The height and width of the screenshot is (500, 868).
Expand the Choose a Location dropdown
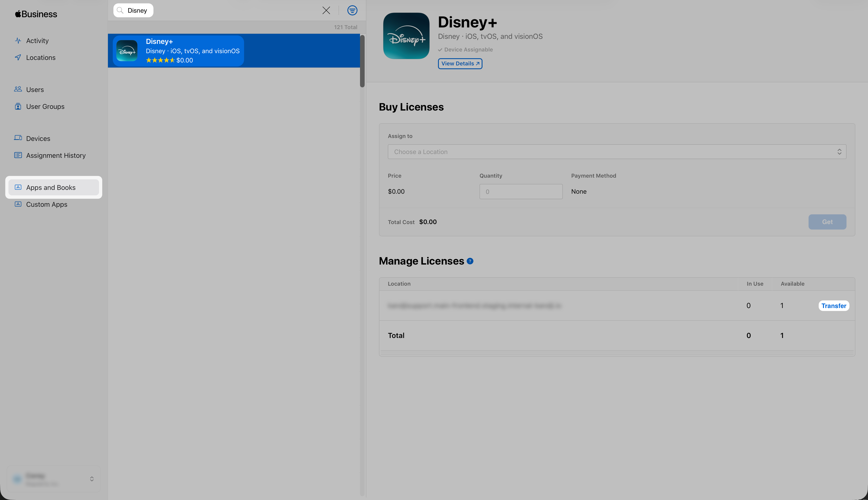click(x=617, y=152)
